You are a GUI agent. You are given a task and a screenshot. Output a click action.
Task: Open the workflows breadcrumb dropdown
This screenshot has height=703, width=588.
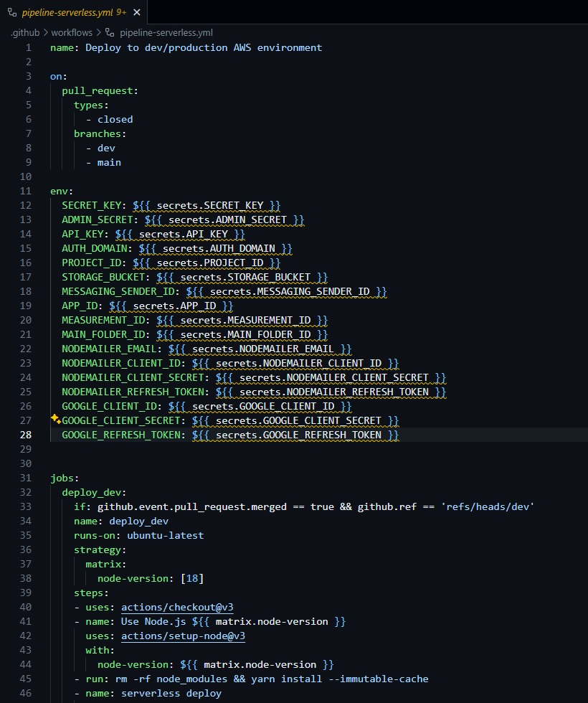tap(72, 32)
